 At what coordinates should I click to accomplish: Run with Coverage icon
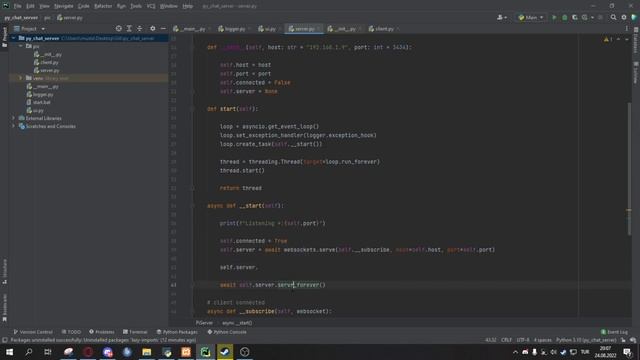pyautogui.click(x=575, y=18)
